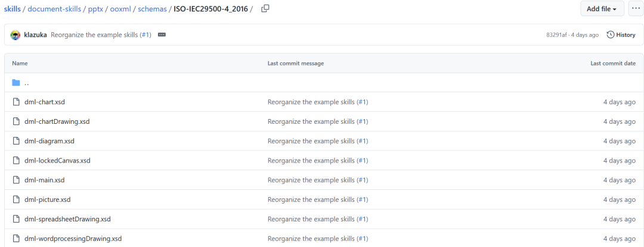
Task: Open #1 link in dml-lockedCanvas.xsd row
Action: point(363,161)
